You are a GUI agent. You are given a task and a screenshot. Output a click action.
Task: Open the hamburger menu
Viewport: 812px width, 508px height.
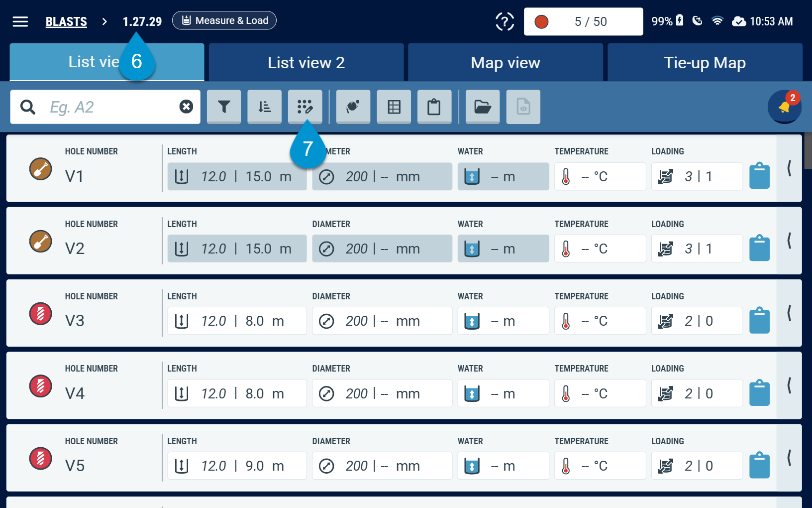click(20, 21)
